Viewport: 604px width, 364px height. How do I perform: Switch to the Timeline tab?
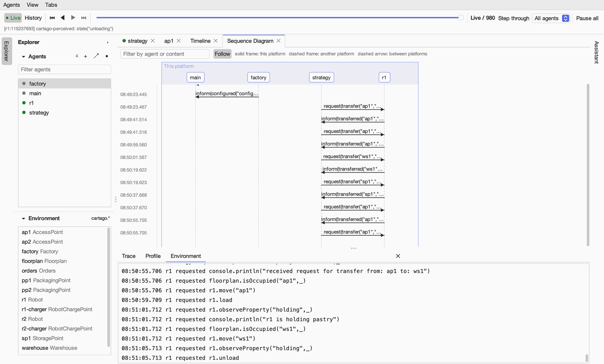[x=200, y=41]
